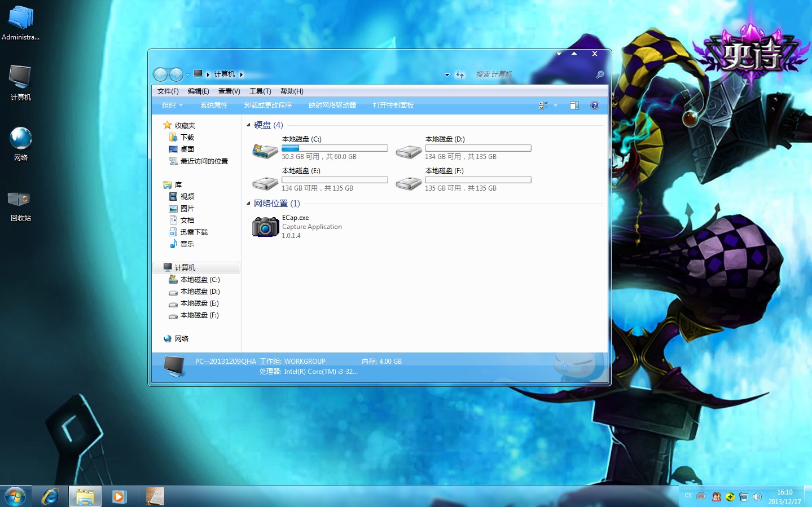Select 本地磁盘 (C:) in the navigation tree
This screenshot has height=507, width=812.
pyautogui.click(x=194, y=280)
